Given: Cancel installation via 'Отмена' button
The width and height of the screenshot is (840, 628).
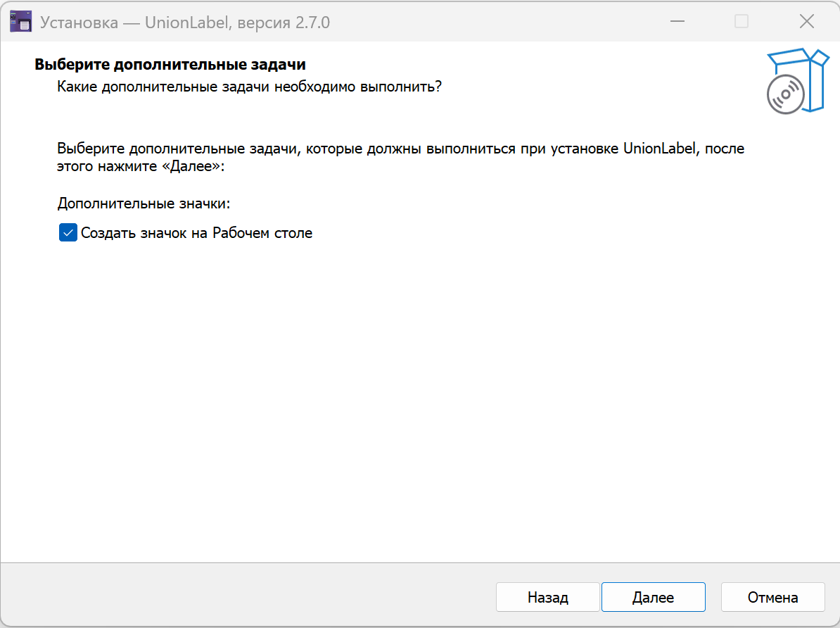Looking at the screenshot, I should tap(772, 598).
